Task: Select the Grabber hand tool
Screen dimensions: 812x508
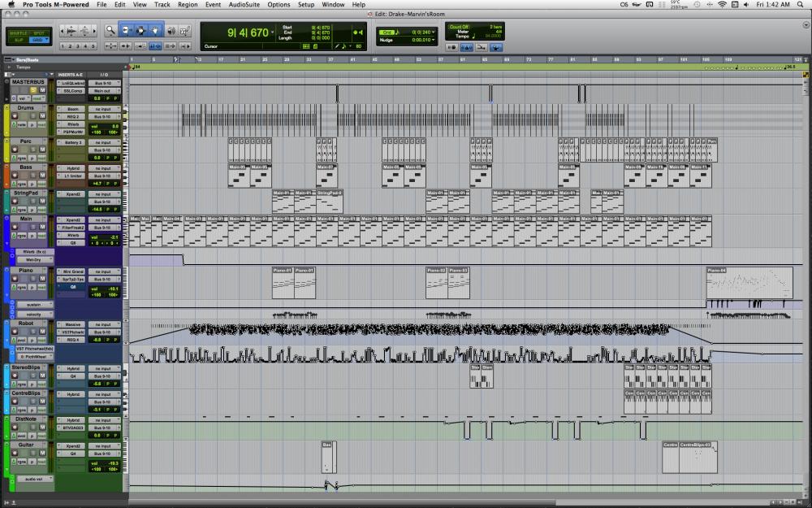Action: pyautogui.click(x=154, y=31)
